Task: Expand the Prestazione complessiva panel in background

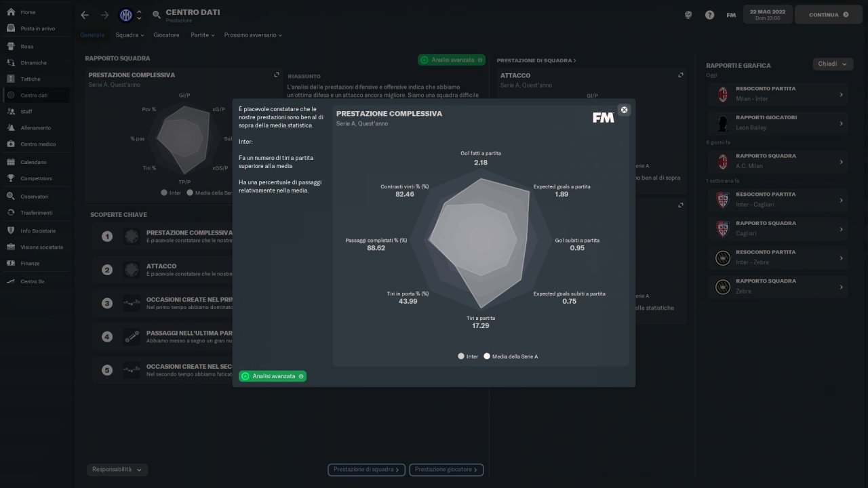Action: coord(277,75)
